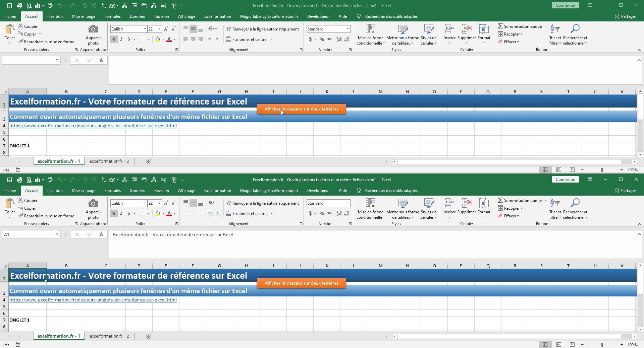Viewport: 644px width, 348px height.
Task: Toggle Renvoyer à la ligne automatiquement, top window
Action: coord(263,29)
